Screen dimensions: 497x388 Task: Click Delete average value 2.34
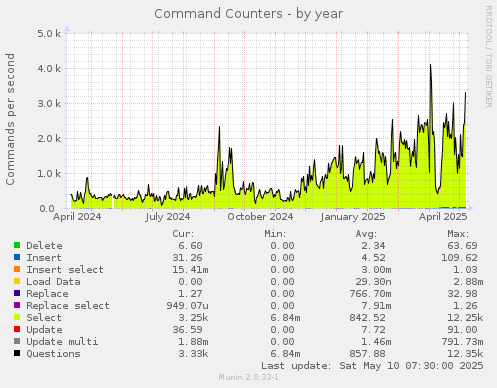(373, 246)
